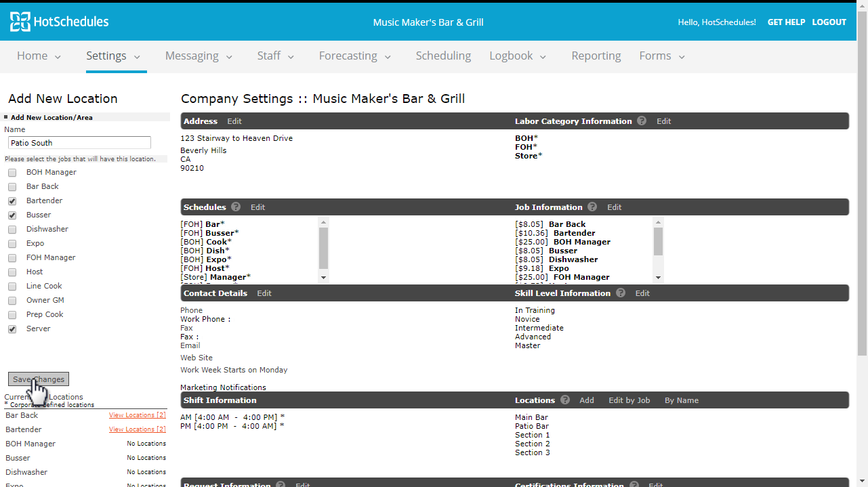This screenshot has height=487, width=868.
Task: Select 'Main Bar' in Locations list
Action: [532, 418]
